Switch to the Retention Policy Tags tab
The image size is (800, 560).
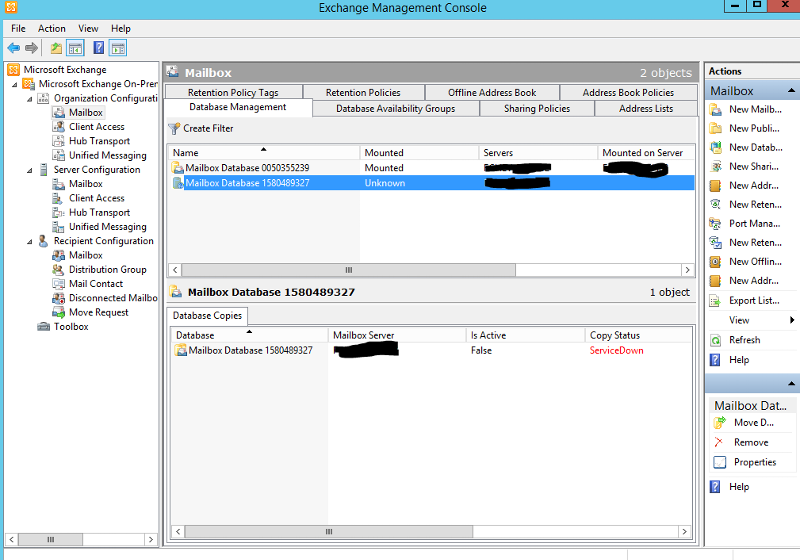click(x=233, y=92)
